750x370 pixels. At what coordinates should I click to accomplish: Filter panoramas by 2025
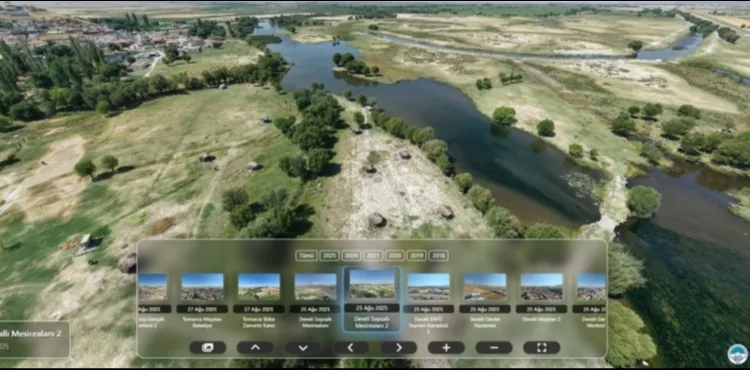[329, 256]
